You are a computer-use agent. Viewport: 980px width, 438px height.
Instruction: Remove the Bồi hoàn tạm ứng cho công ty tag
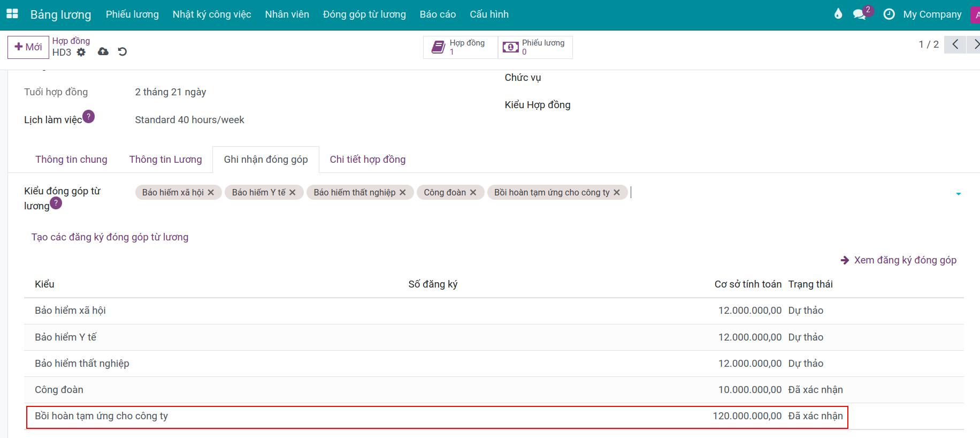(x=617, y=192)
